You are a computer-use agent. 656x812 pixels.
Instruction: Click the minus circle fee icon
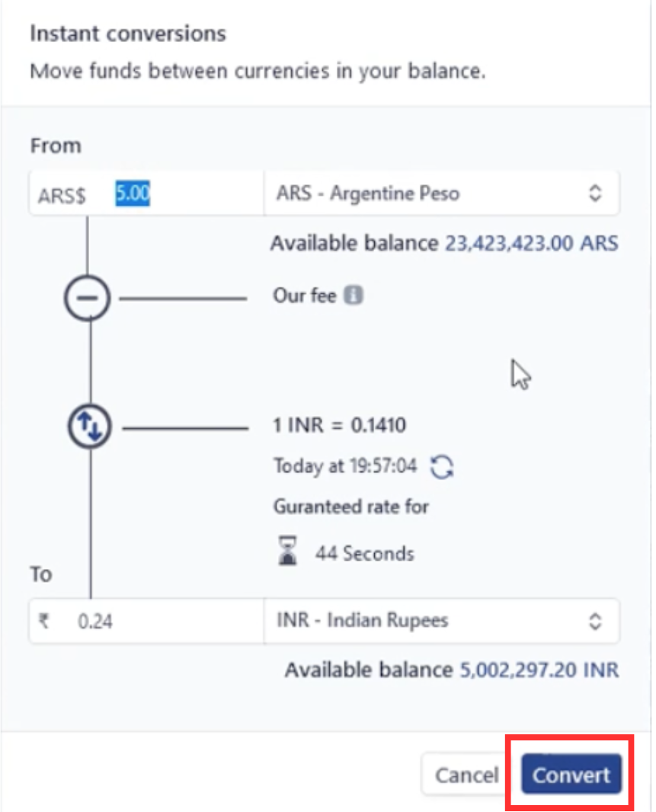click(88, 298)
